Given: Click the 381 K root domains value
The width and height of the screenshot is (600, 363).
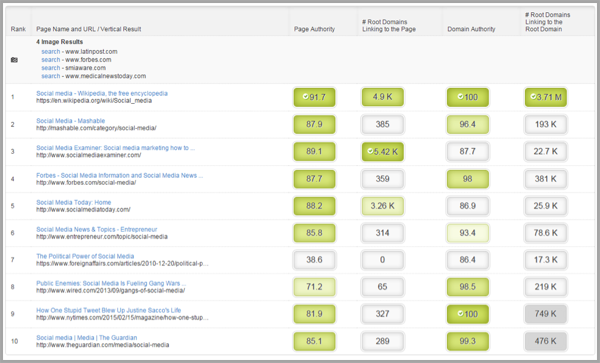Looking at the screenshot, I should pyautogui.click(x=546, y=179).
